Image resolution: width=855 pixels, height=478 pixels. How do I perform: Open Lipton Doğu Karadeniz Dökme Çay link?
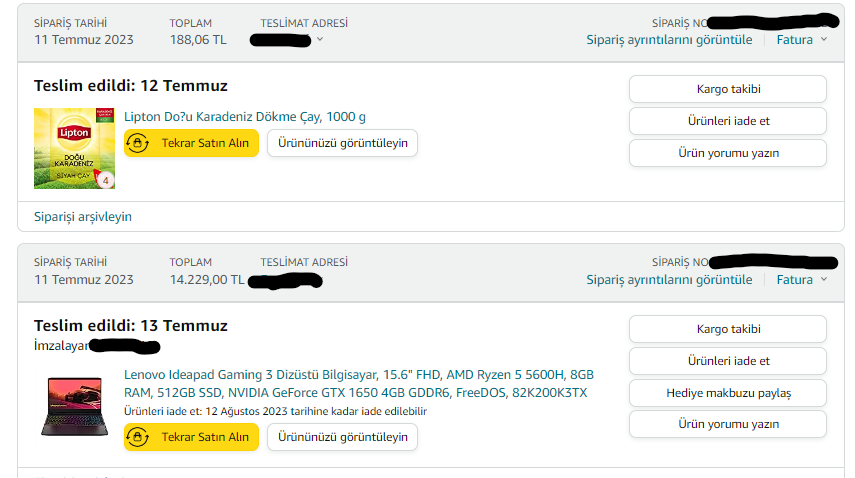[x=244, y=116]
